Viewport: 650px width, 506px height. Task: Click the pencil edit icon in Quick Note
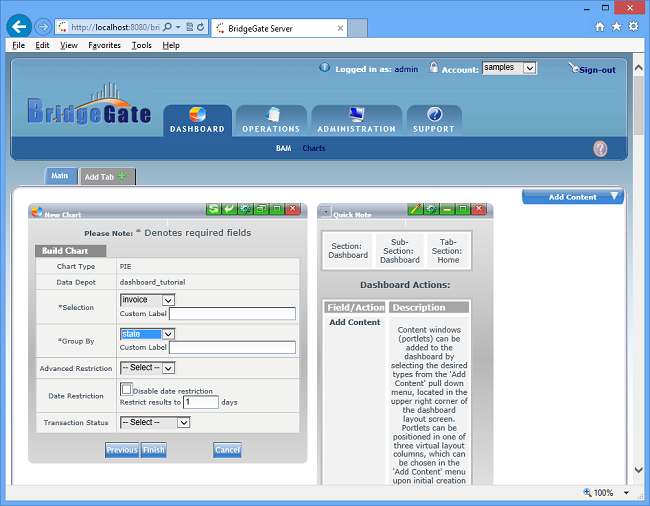pos(415,210)
